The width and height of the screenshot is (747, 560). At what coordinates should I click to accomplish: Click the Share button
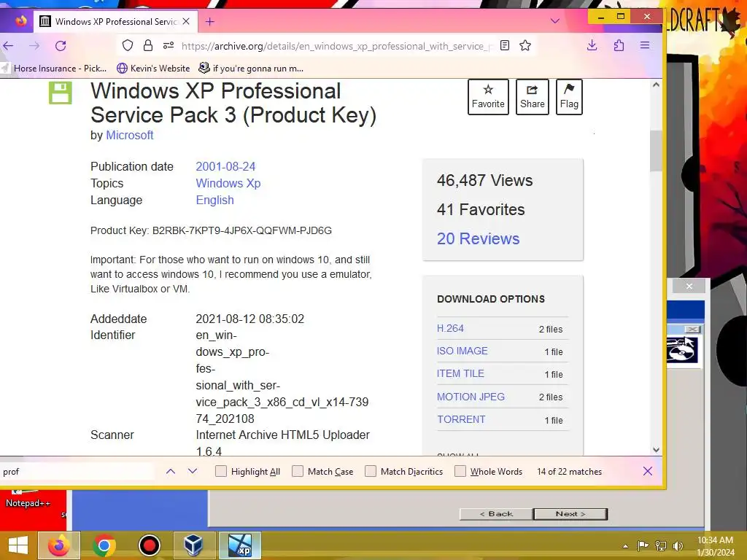pos(532,97)
